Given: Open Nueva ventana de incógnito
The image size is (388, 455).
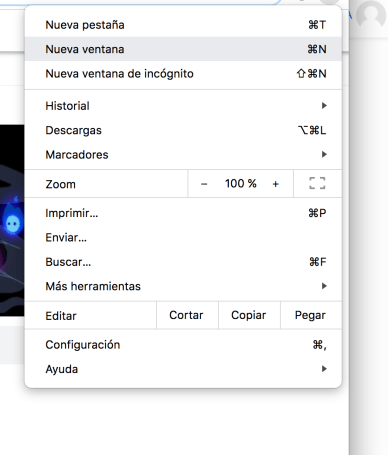Looking at the screenshot, I should [x=183, y=73].
